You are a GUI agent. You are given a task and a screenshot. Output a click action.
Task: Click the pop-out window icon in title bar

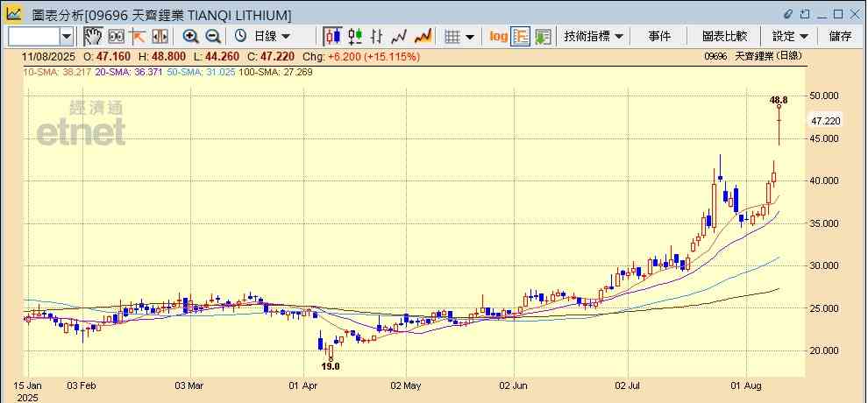pos(806,14)
